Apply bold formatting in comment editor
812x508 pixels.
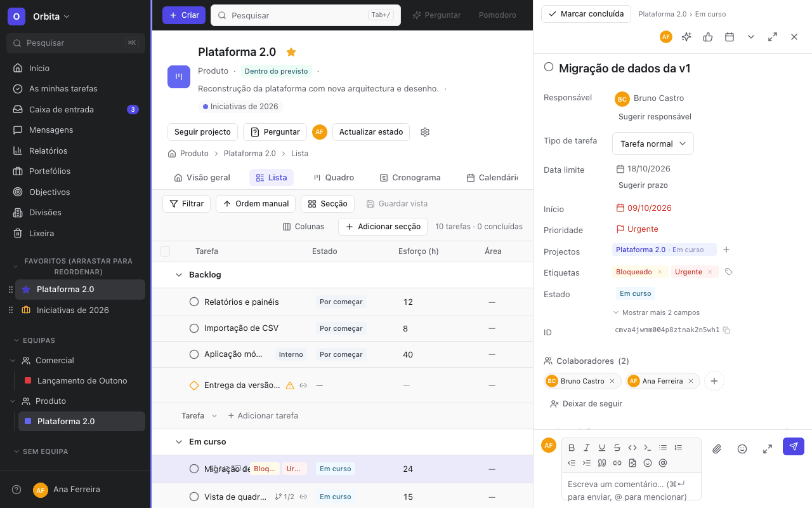point(572,448)
